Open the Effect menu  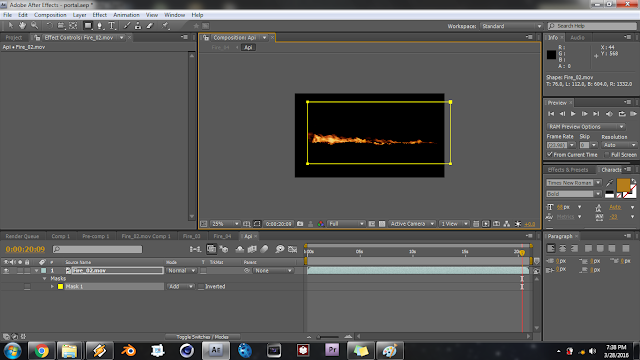pos(100,15)
